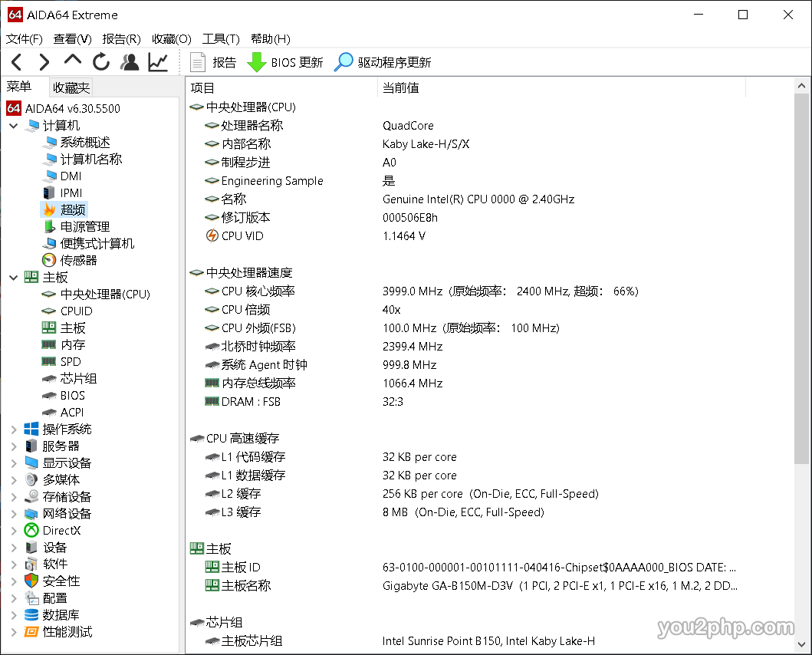Select CPUID in the tree
812x655 pixels.
(76, 311)
